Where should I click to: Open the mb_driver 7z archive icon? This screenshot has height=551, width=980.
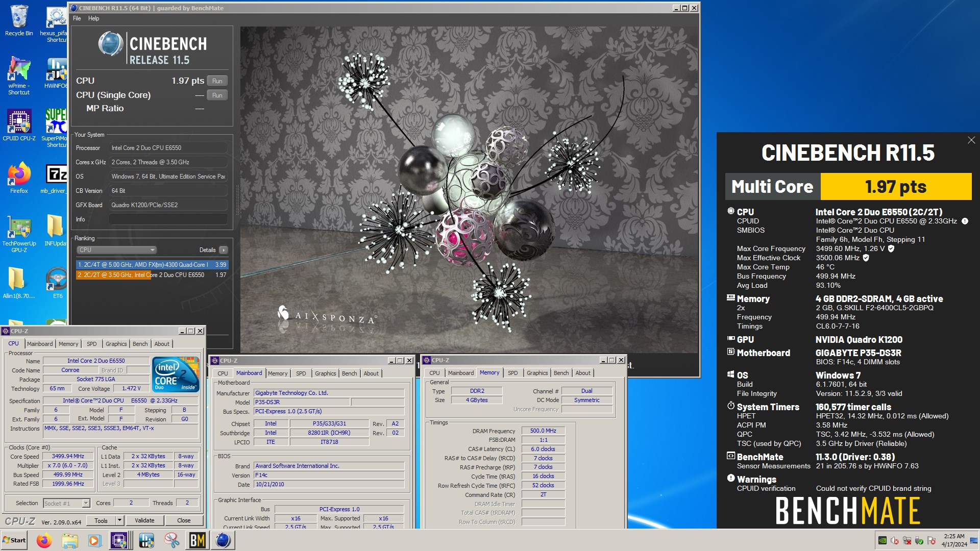(55, 179)
